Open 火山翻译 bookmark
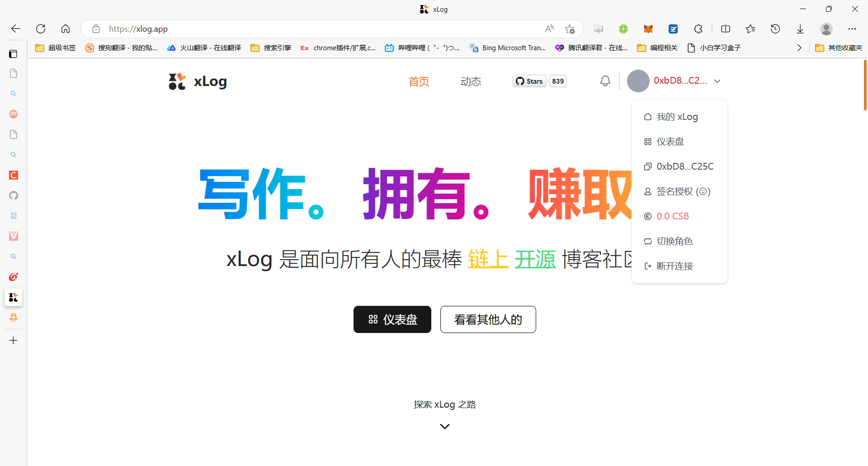The width and height of the screenshot is (868, 466). tap(204, 48)
